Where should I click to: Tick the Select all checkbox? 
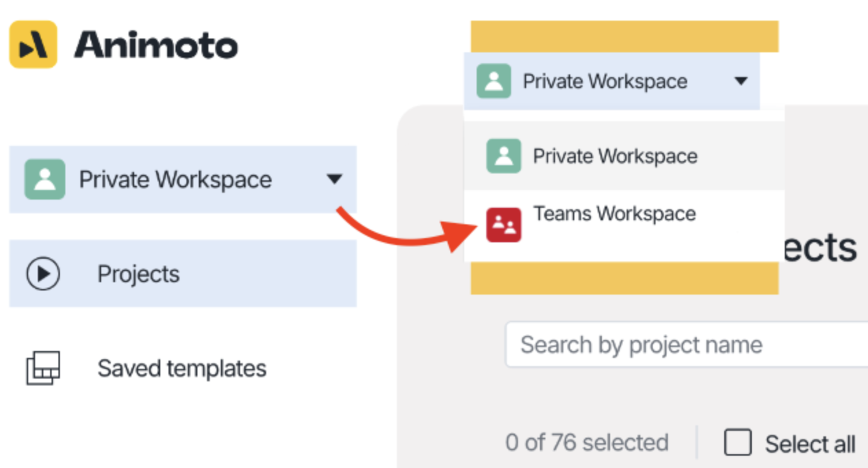coord(737,443)
